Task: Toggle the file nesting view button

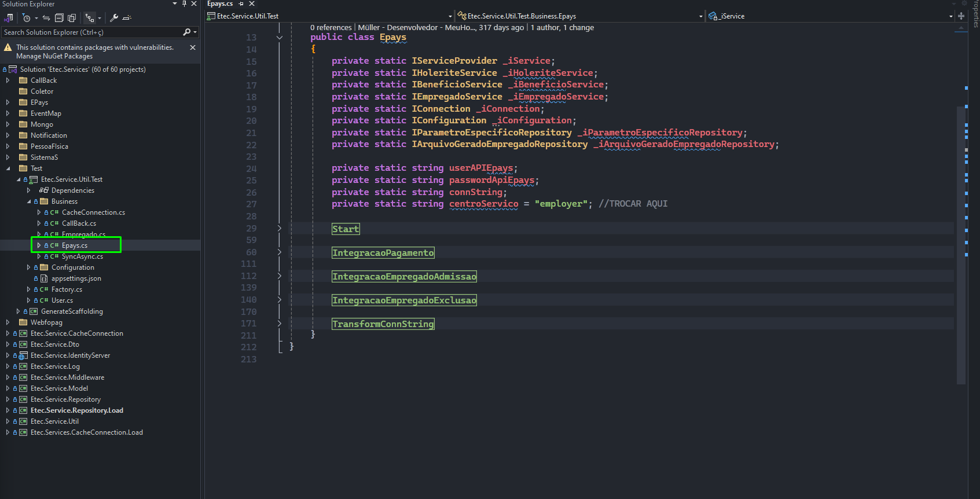Action: [90, 18]
